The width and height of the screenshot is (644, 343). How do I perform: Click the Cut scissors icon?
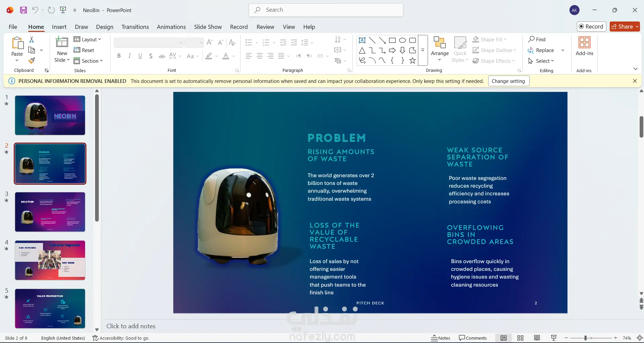(x=32, y=40)
